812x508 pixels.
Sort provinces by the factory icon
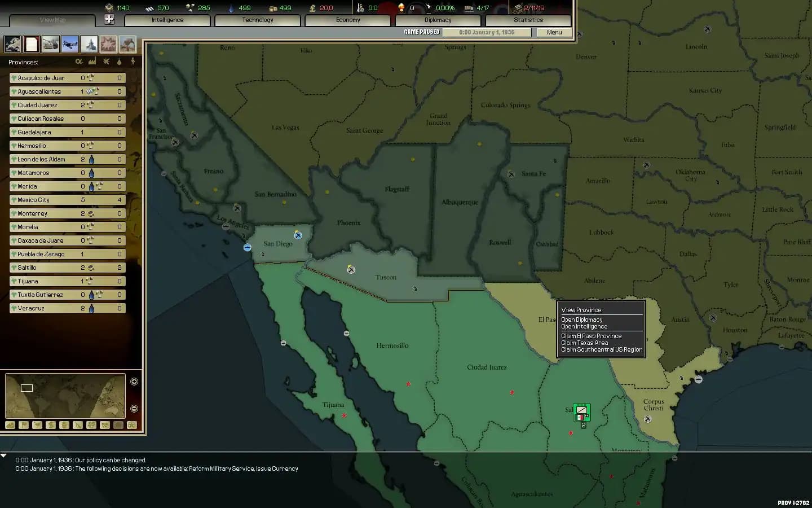(x=92, y=62)
